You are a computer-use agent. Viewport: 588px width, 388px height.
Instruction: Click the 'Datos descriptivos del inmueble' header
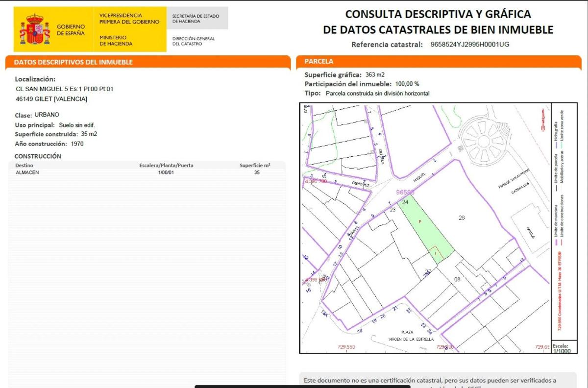click(73, 62)
